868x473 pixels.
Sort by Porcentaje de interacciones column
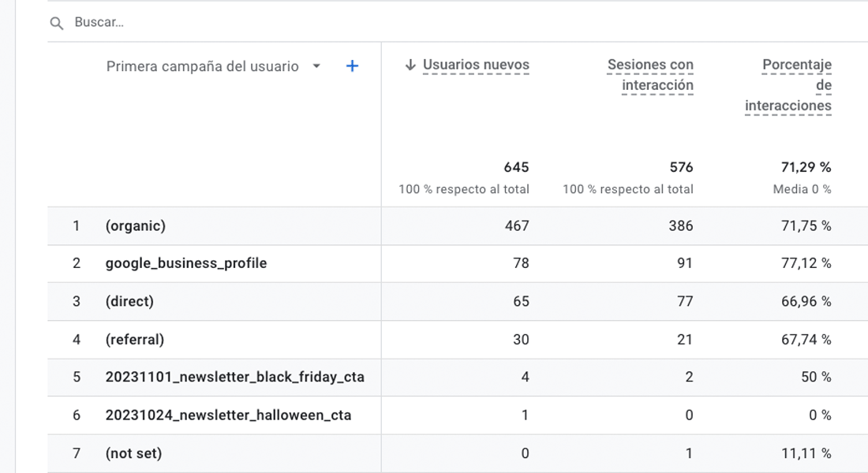tap(788, 85)
